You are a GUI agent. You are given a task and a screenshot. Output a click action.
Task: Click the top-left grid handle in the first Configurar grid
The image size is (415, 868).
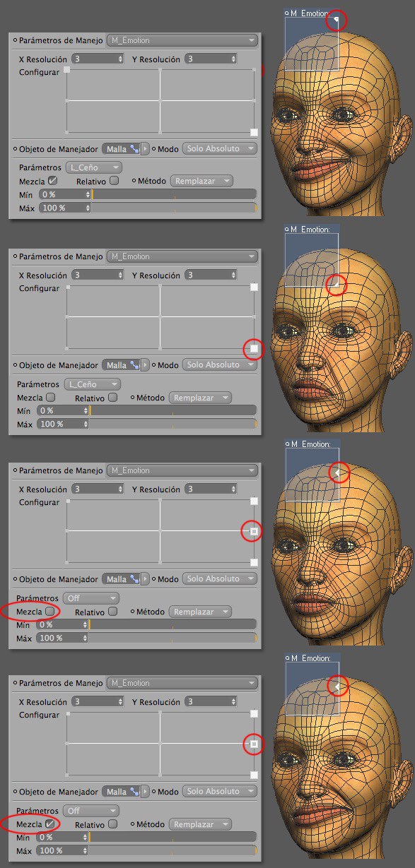click(67, 70)
